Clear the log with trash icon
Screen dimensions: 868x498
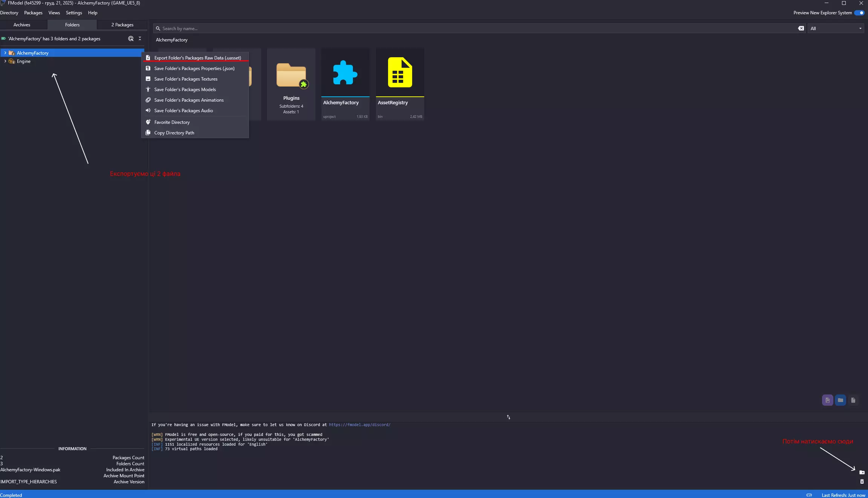click(x=862, y=481)
